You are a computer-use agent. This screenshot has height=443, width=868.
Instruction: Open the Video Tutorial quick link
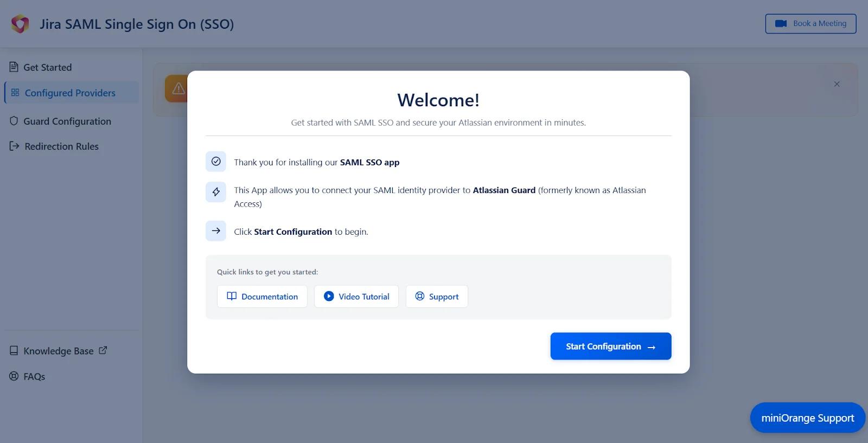pyautogui.click(x=356, y=297)
